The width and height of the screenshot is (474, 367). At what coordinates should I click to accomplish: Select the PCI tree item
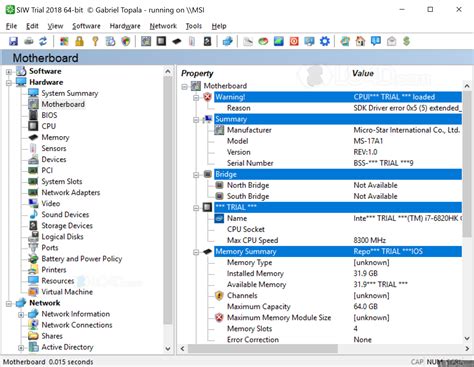[47, 170]
